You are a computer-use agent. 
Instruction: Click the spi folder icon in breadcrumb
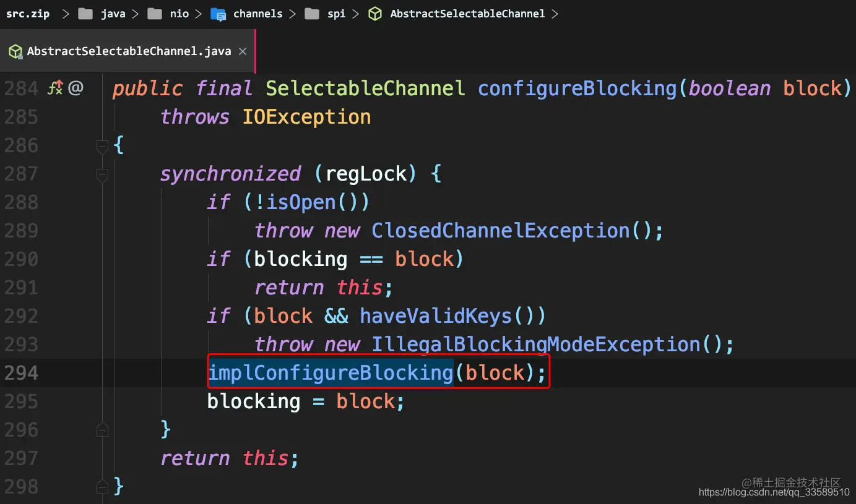pyautogui.click(x=313, y=14)
